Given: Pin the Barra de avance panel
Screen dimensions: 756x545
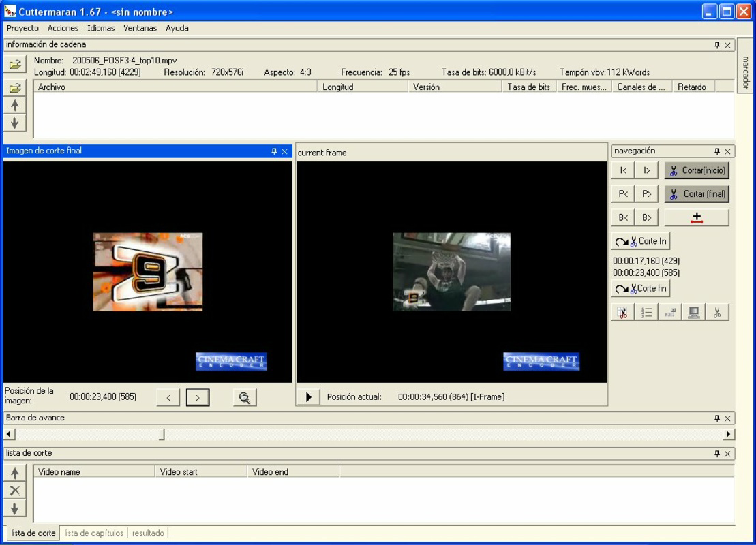Looking at the screenshot, I should (x=717, y=418).
